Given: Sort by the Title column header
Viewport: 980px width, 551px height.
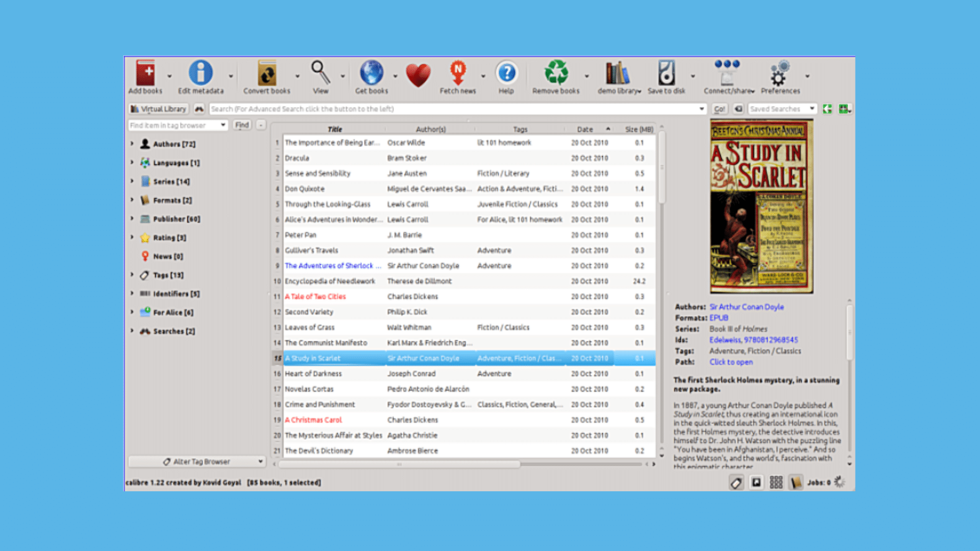Looking at the screenshot, I should coord(335,129).
